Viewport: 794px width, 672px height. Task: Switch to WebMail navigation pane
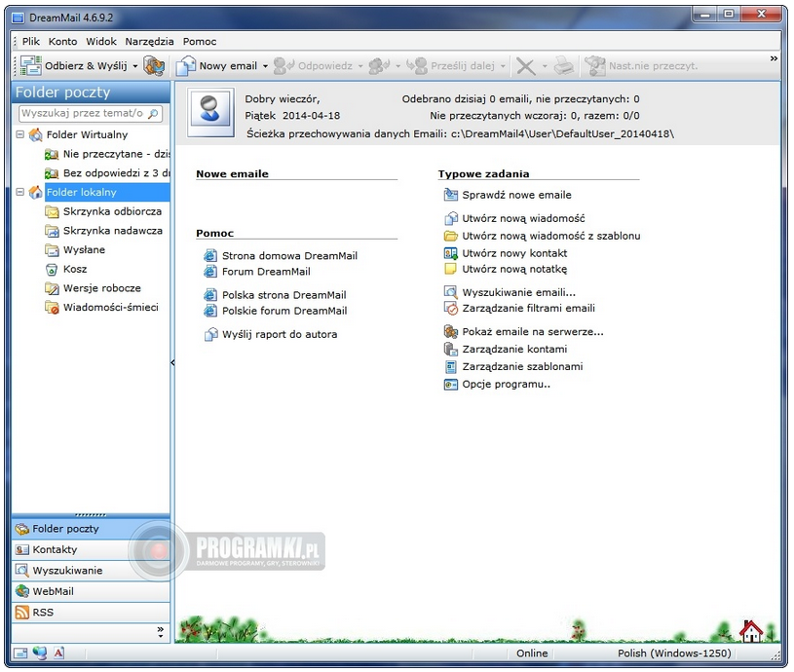click(x=91, y=591)
